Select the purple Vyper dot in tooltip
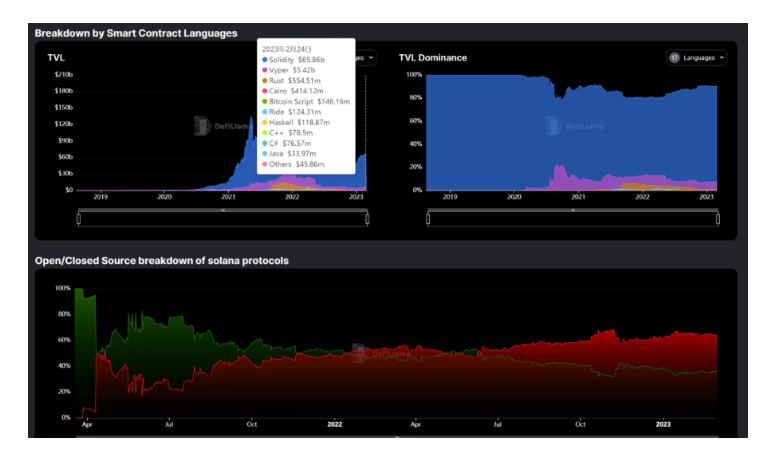The width and height of the screenshot is (779, 455). coord(264,71)
